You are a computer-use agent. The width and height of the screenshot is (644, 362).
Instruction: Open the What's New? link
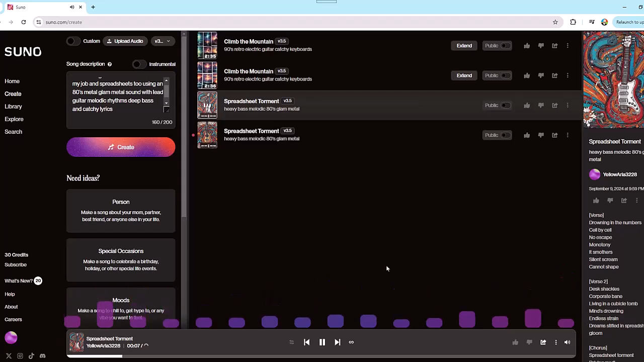(x=19, y=281)
